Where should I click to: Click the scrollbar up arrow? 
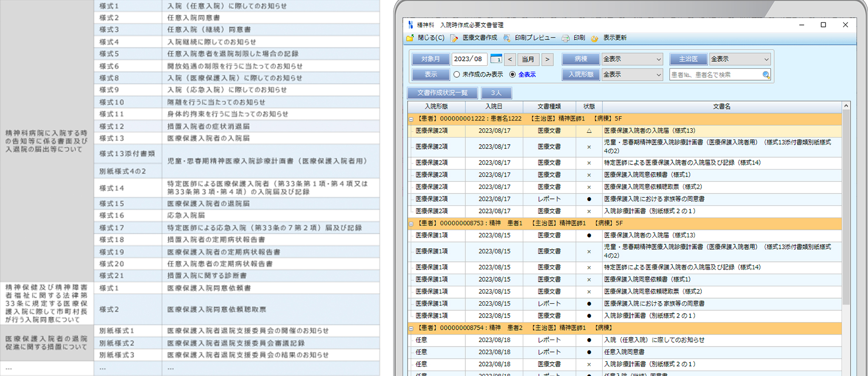click(x=846, y=106)
